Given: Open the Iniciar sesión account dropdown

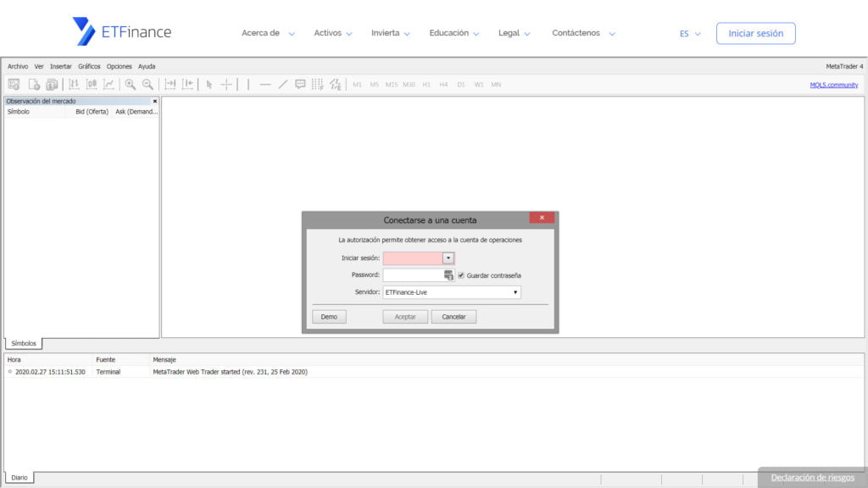Looking at the screenshot, I should [448, 258].
